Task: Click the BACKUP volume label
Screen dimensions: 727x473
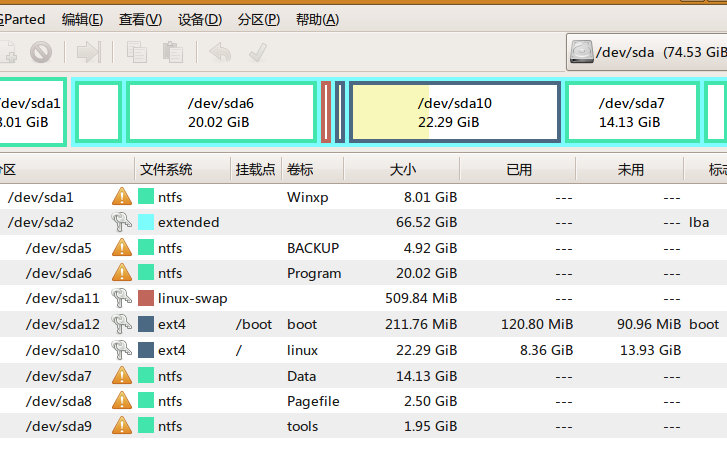Action: [x=313, y=248]
